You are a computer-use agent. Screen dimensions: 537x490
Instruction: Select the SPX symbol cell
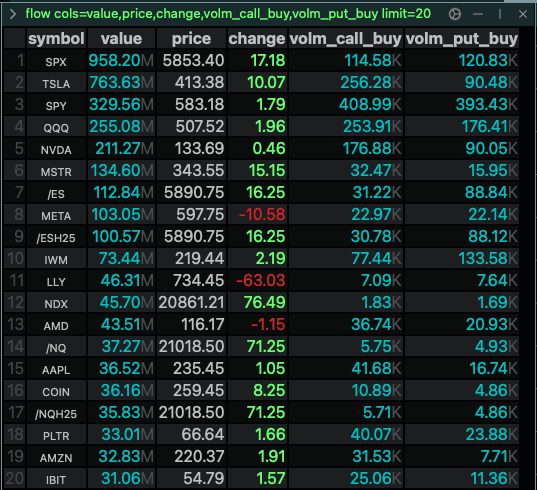(x=56, y=61)
